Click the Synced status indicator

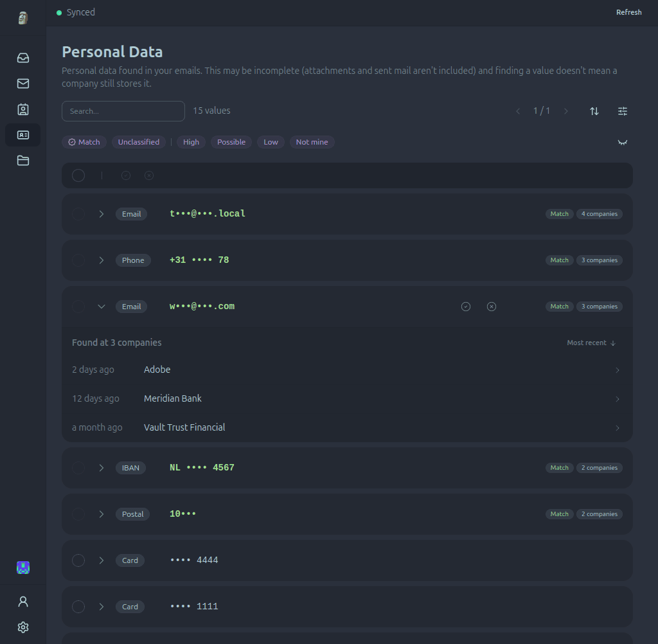tap(76, 12)
